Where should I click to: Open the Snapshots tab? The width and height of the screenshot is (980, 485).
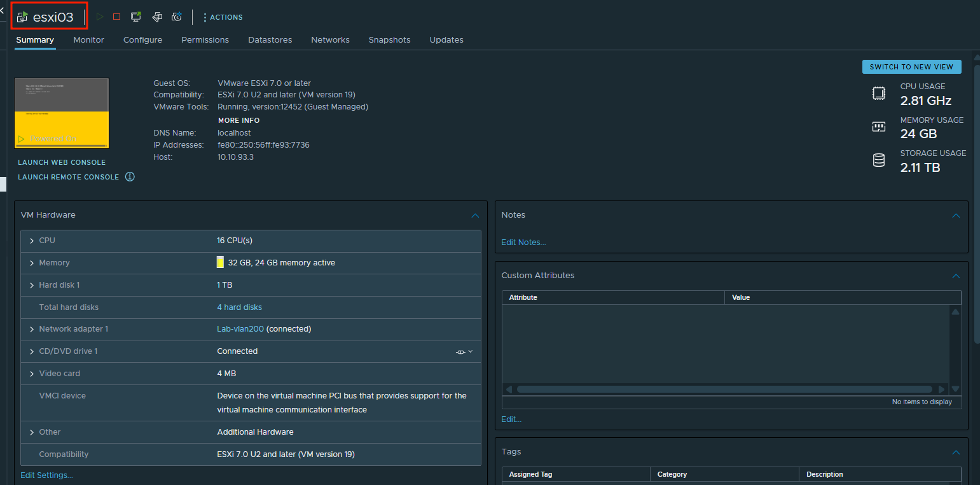click(389, 39)
